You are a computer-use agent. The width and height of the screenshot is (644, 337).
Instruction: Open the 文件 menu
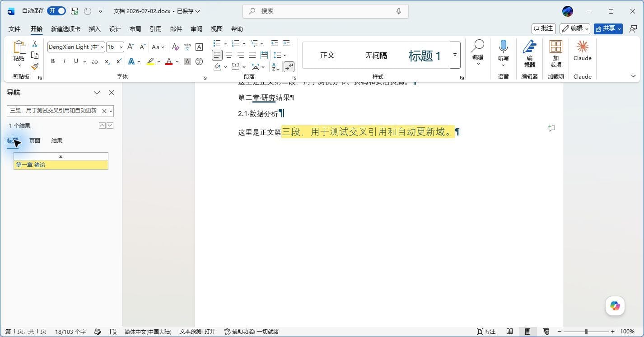tap(14, 29)
